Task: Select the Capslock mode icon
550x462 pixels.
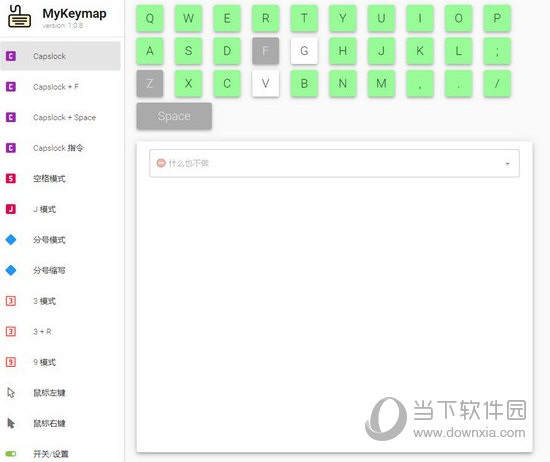Action: click(11, 56)
